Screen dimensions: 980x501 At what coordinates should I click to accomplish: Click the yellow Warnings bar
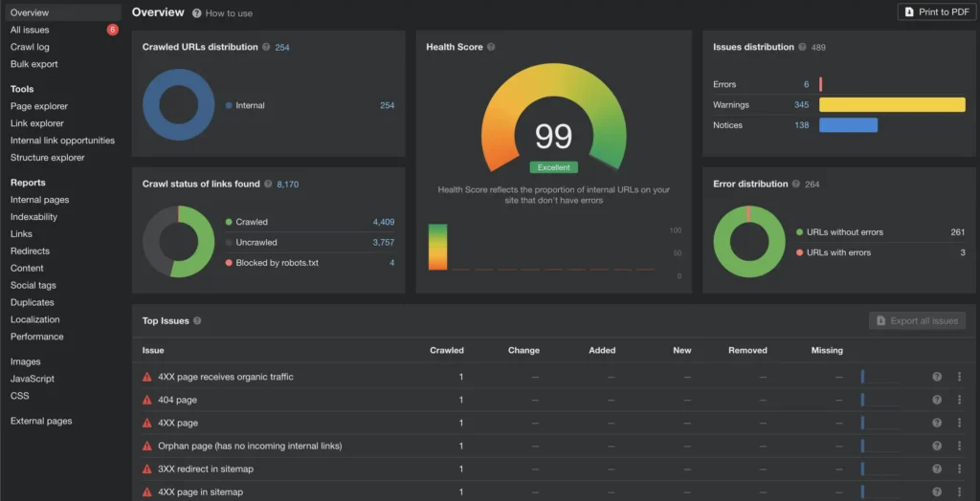tap(892, 105)
